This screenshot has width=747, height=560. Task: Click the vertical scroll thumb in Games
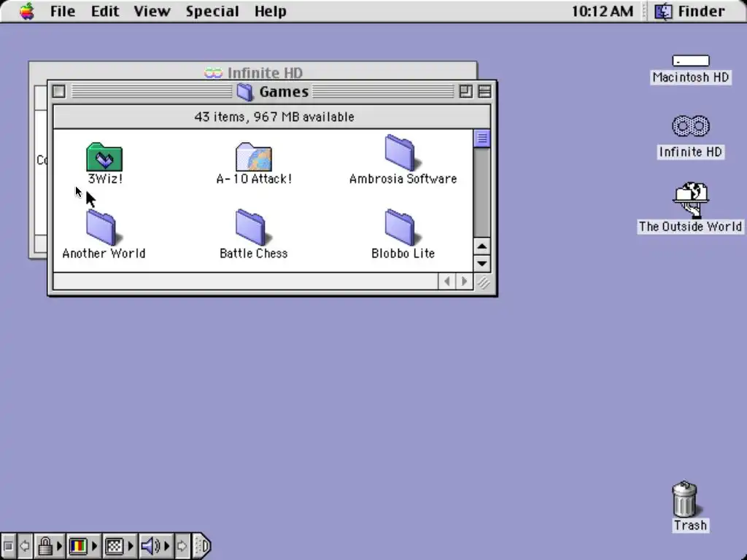point(481,139)
